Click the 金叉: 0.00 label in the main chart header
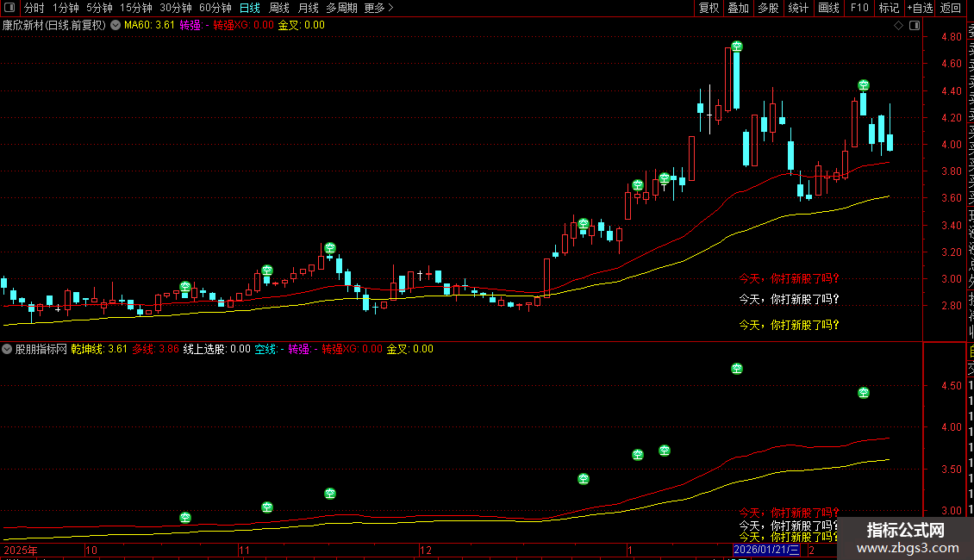The height and width of the screenshot is (560, 974). tap(302, 26)
